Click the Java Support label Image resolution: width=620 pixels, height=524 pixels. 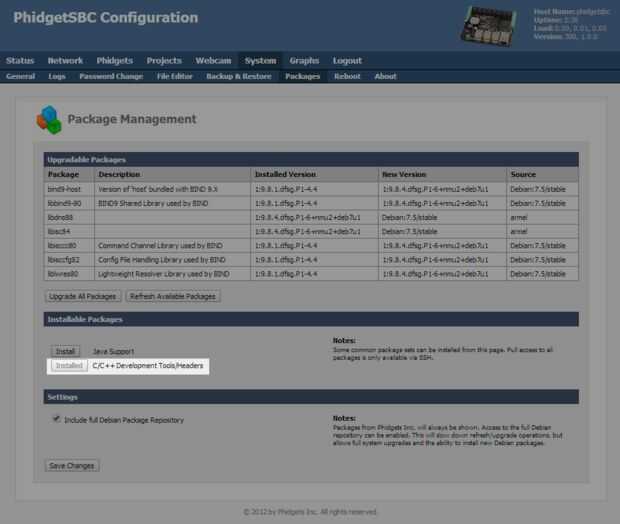(113, 351)
